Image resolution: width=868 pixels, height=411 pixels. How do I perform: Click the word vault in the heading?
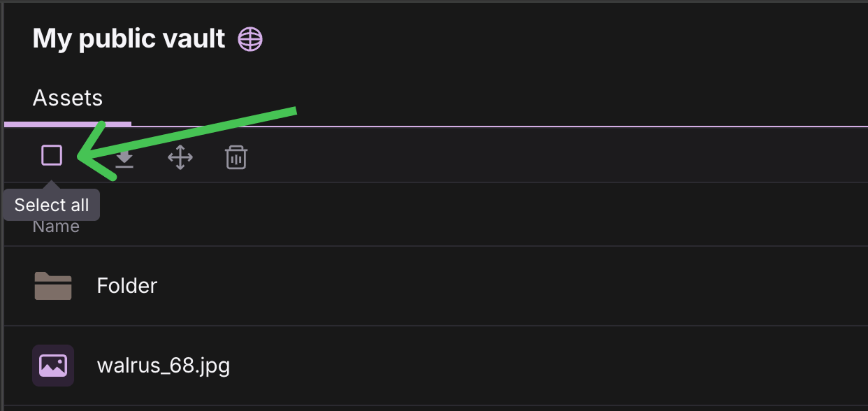[x=192, y=38]
